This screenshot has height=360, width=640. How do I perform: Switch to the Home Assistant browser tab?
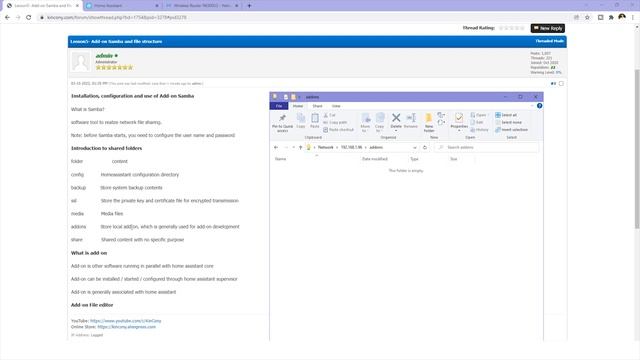[122, 6]
